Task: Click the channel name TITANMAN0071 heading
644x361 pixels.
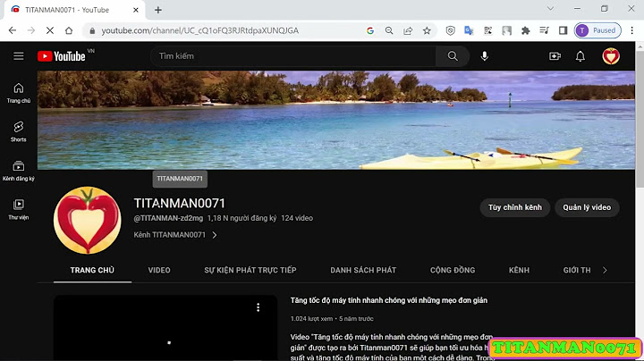Action: pos(180,204)
